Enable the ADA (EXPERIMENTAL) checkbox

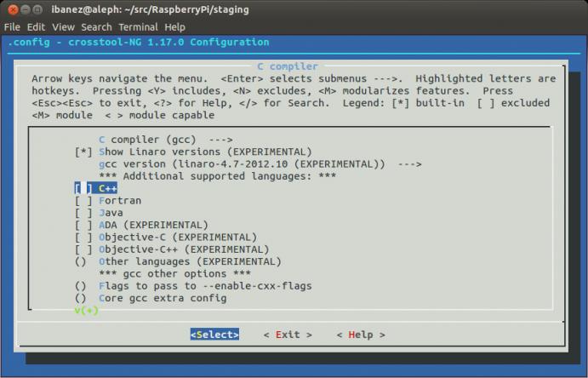pyautogui.click(x=83, y=225)
